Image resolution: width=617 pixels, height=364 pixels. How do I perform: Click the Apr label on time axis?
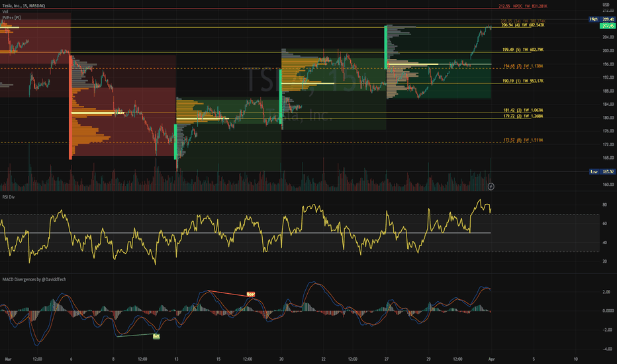point(491,359)
